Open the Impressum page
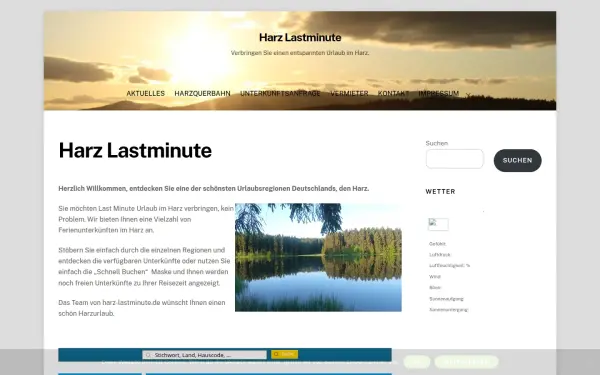600x375 pixels. click(439, 93)
